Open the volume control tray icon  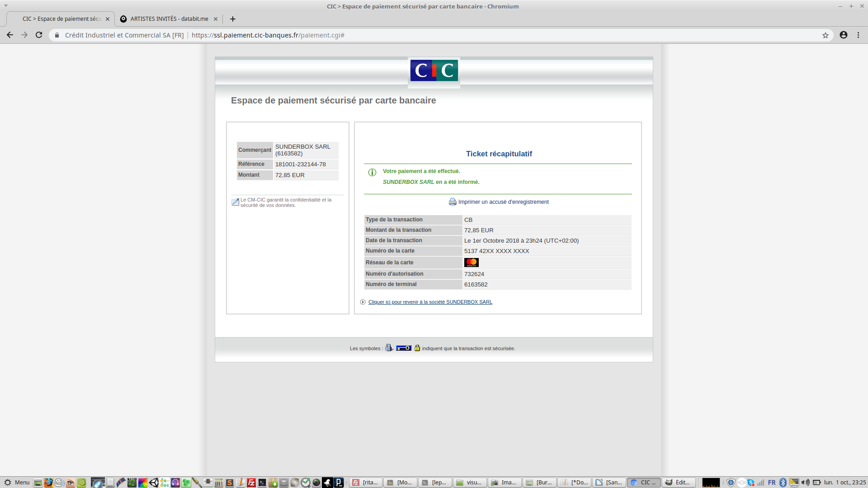805,483
